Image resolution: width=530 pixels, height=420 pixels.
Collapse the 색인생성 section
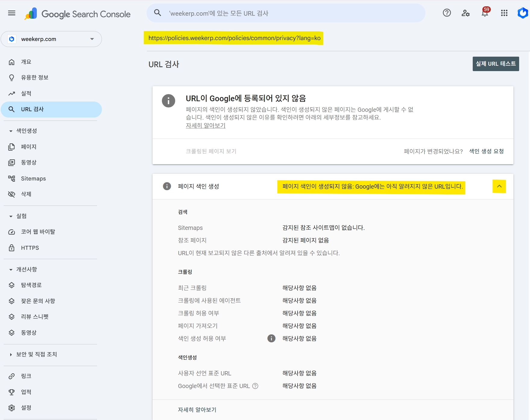11,131
